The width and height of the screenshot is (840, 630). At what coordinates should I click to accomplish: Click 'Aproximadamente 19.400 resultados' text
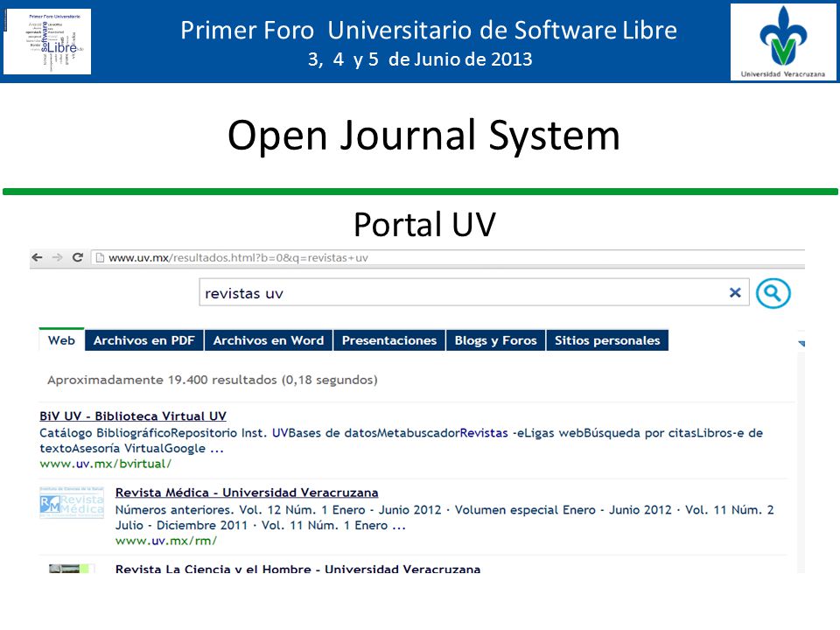213,380
